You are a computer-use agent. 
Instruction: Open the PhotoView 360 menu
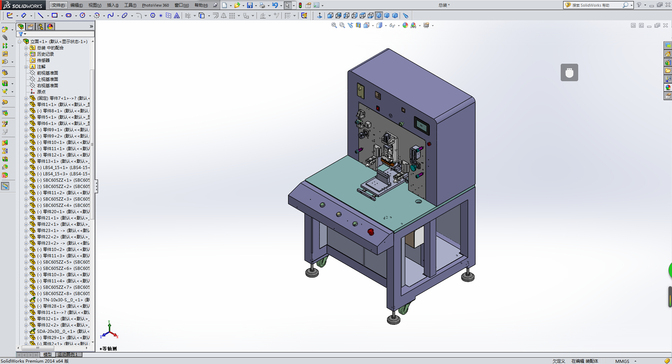pyautogui.click(x=155, y=5)
